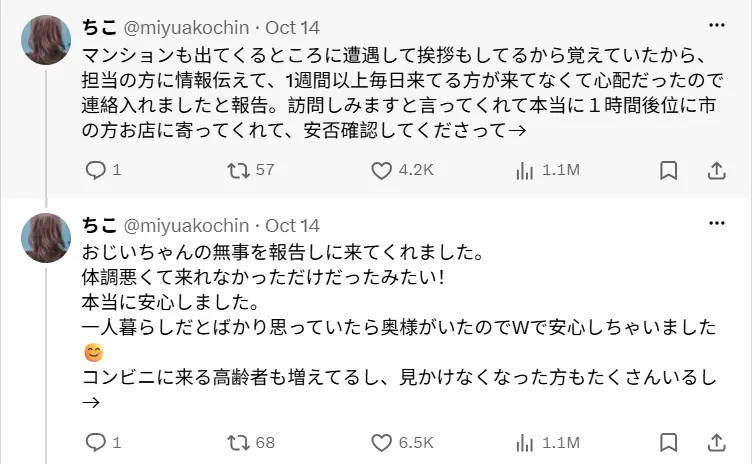
Task: Click the ちこ display name in second tweet
Action: tap(99, 225)
